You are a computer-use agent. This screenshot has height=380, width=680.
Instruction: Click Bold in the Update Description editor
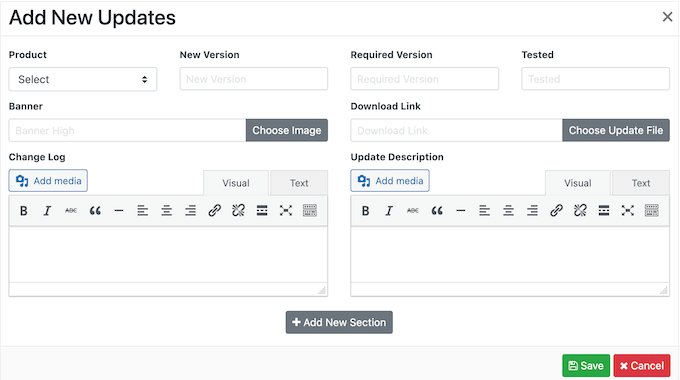click(366, 211)
